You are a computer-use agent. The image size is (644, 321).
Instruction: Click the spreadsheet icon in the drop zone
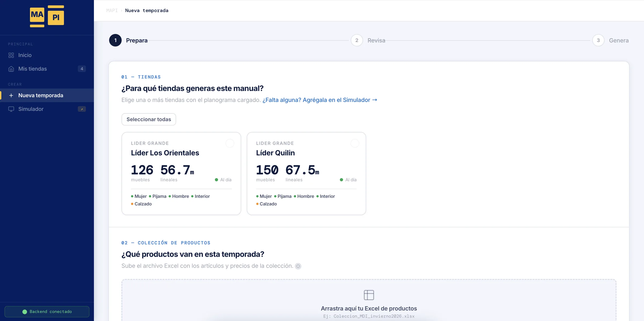(369, 295)
